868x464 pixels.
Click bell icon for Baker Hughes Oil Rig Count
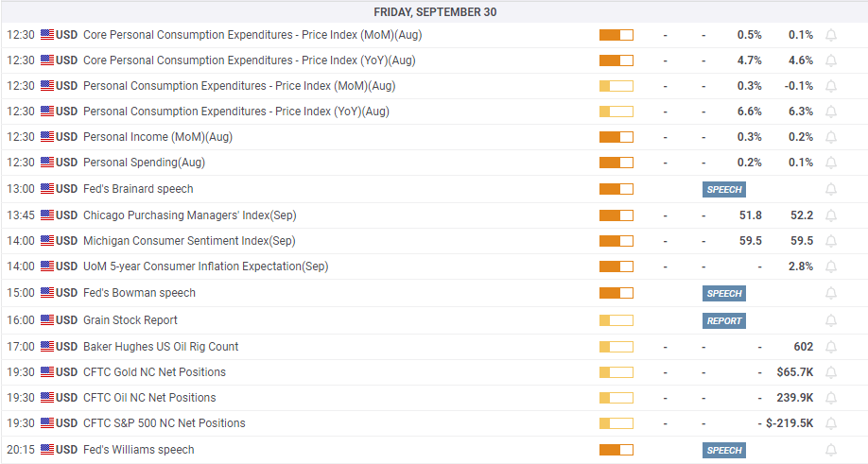pos(831,347)
